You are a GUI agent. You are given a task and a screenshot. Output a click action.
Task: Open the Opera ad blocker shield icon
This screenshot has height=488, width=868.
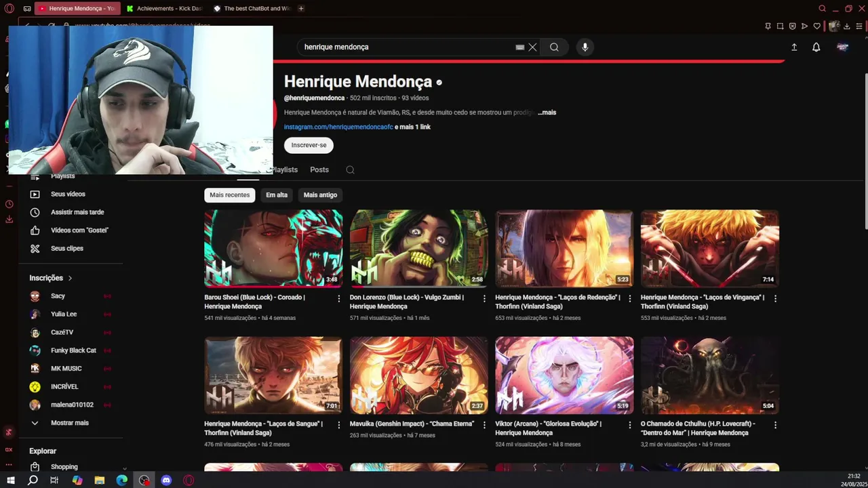[x=792, y=26]
